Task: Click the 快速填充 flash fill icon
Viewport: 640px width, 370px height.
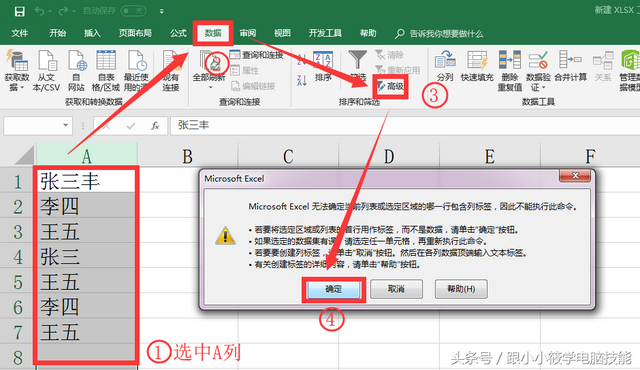Action: point(477,66)
